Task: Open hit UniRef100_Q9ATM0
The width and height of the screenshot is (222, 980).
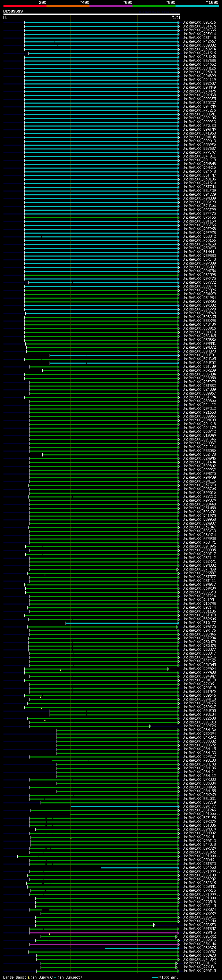Action: click(x=199, y=129)
